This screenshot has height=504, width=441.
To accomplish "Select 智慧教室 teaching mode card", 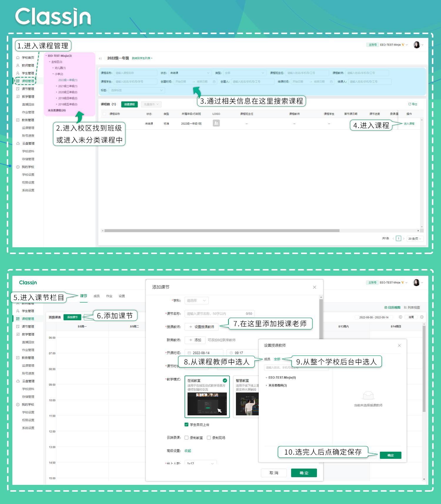I will tap(246, 397).
